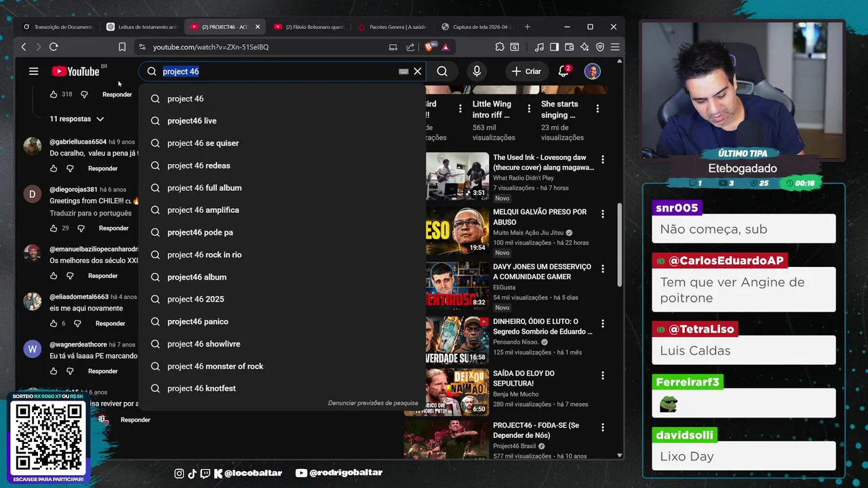The image size is (868, 488).
Task: Open Brave Rewards triangle icon
Action: 446,47
